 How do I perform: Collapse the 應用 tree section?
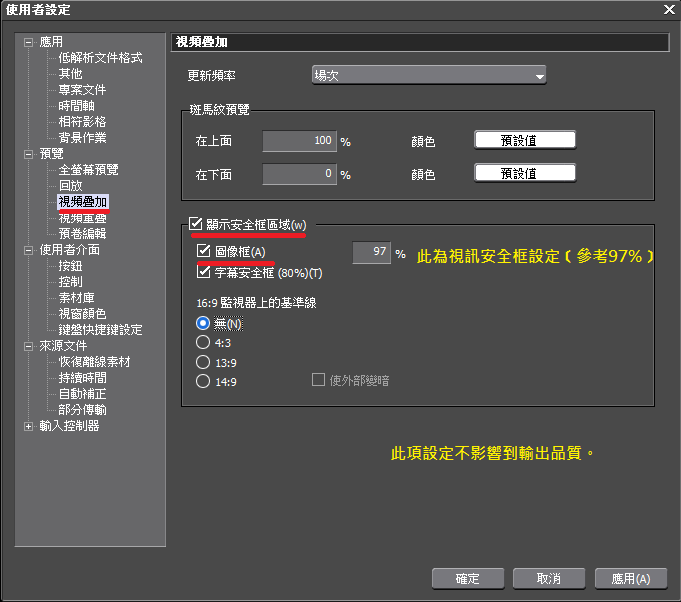tap(28, 42)
